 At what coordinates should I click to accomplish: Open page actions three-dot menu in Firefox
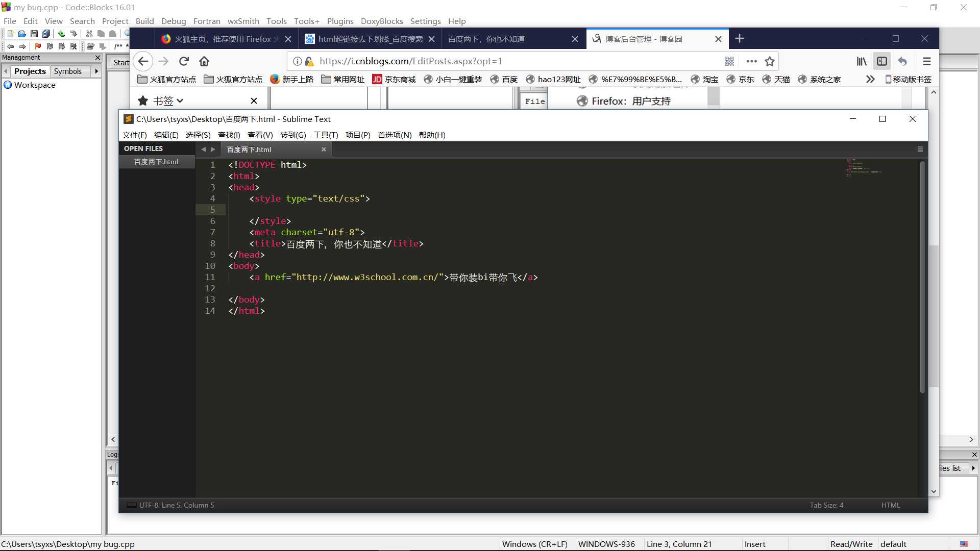click(x=751, y=61)
